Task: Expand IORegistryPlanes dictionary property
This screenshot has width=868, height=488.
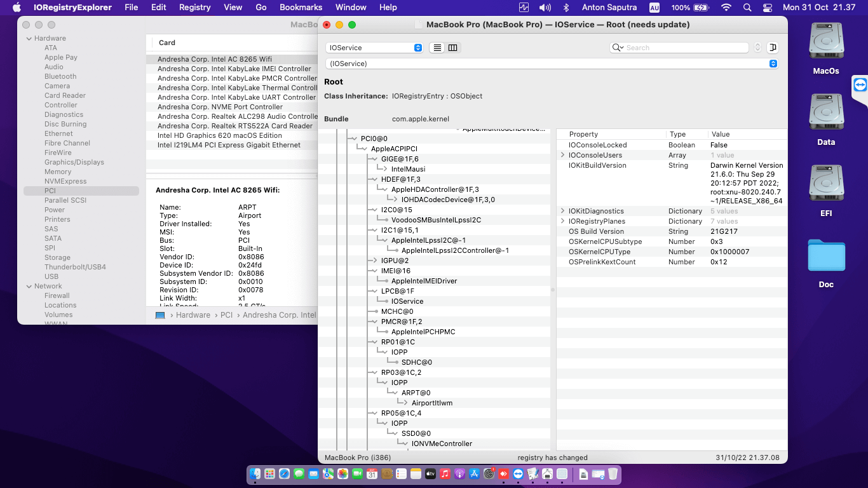Action: (563, 221)
